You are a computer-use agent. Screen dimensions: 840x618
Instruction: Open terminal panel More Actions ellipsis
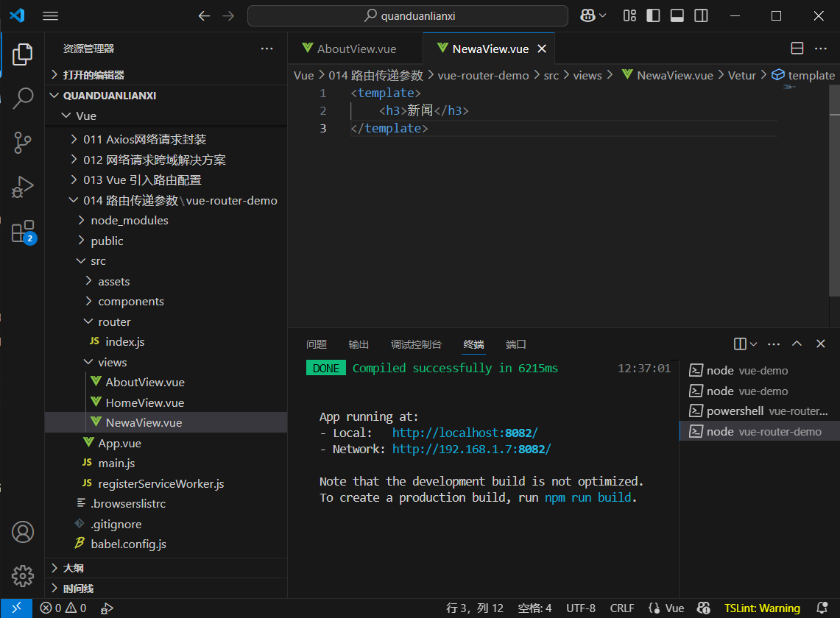click(x=774, y=344)
